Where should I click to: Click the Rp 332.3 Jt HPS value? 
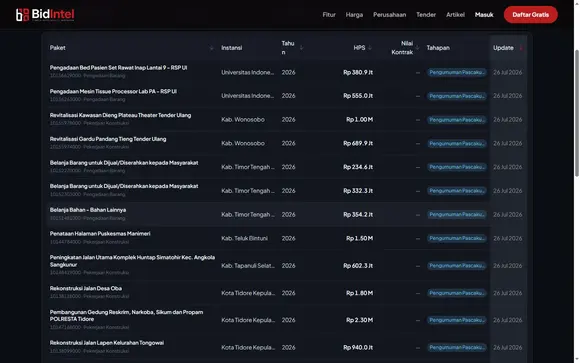[358, 191]
